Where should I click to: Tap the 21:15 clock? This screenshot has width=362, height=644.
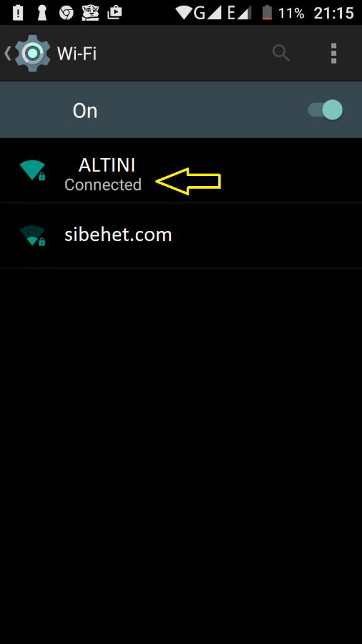334,13
